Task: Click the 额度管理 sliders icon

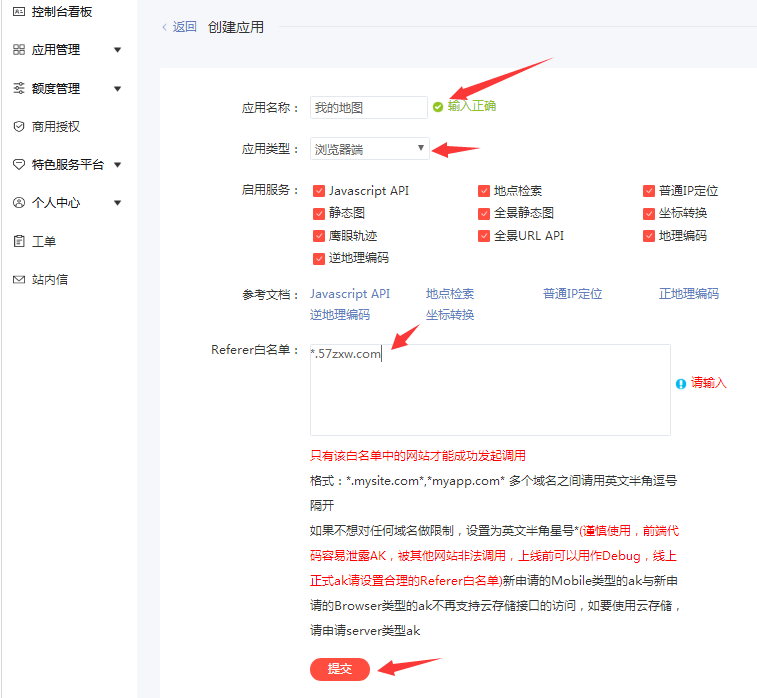Action: pos(18,88)
